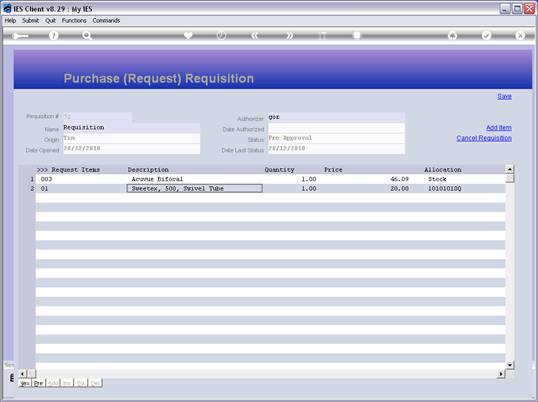Click the key icon at toolbar left
Viewport: 538px width, 402px height.
coord(20,36)
